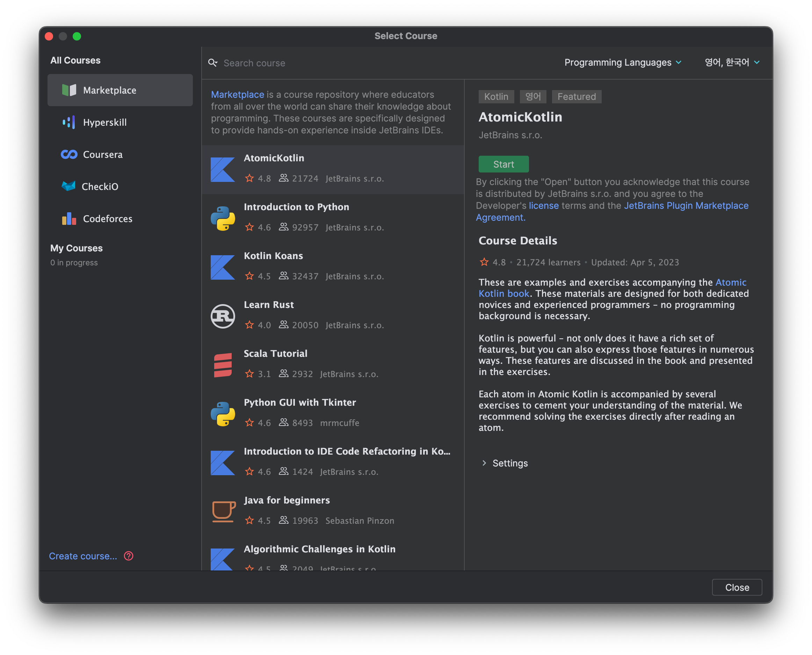Select the Kotlin Koans course entry
The image size is (812, 655).
[332, 267]
